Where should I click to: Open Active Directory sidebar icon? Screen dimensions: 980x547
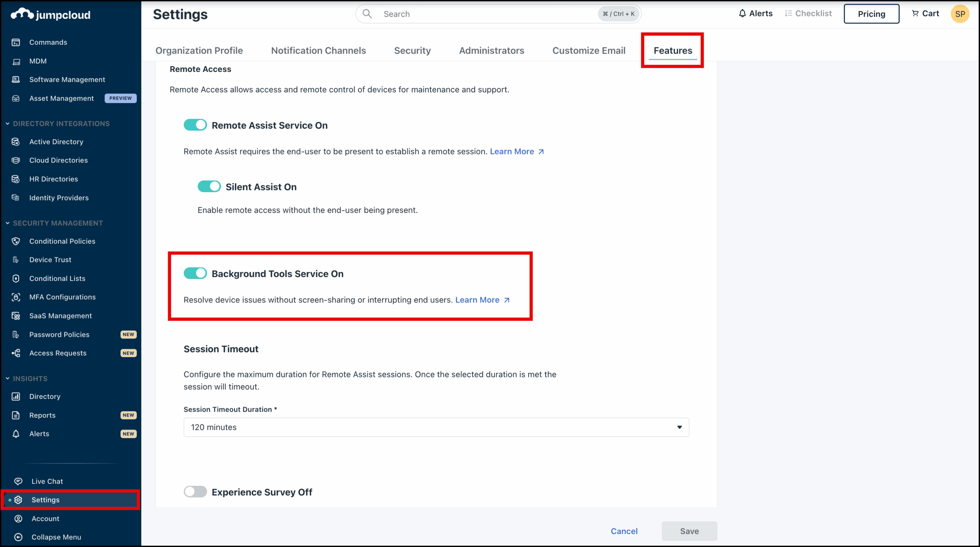[16, 142]
